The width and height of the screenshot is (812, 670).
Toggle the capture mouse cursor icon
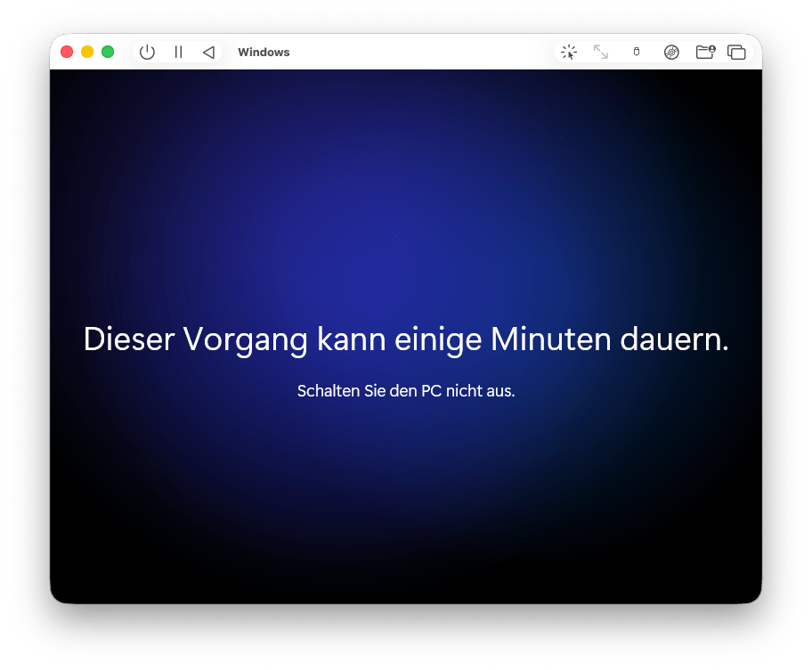[x=569, y=52]
